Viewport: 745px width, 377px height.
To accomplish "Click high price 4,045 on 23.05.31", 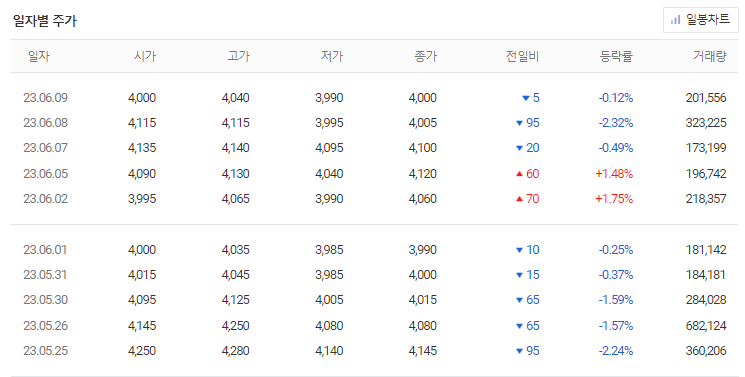I will [236, 275].
